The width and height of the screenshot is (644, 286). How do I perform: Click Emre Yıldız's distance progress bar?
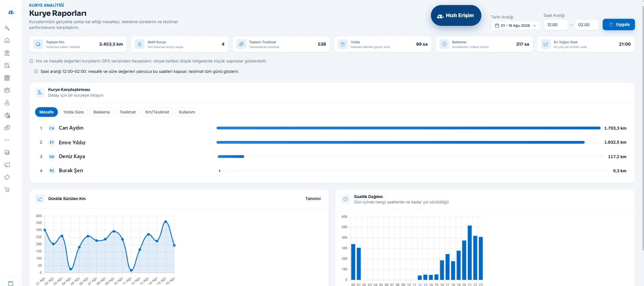click(401, 142)
